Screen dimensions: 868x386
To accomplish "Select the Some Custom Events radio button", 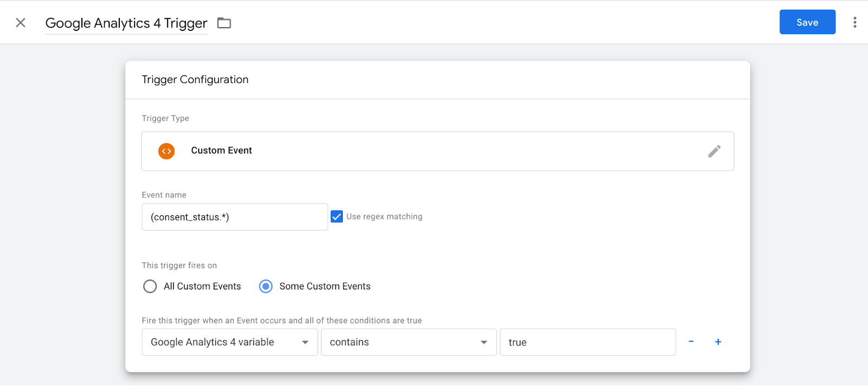I will (x=266, y=286).
